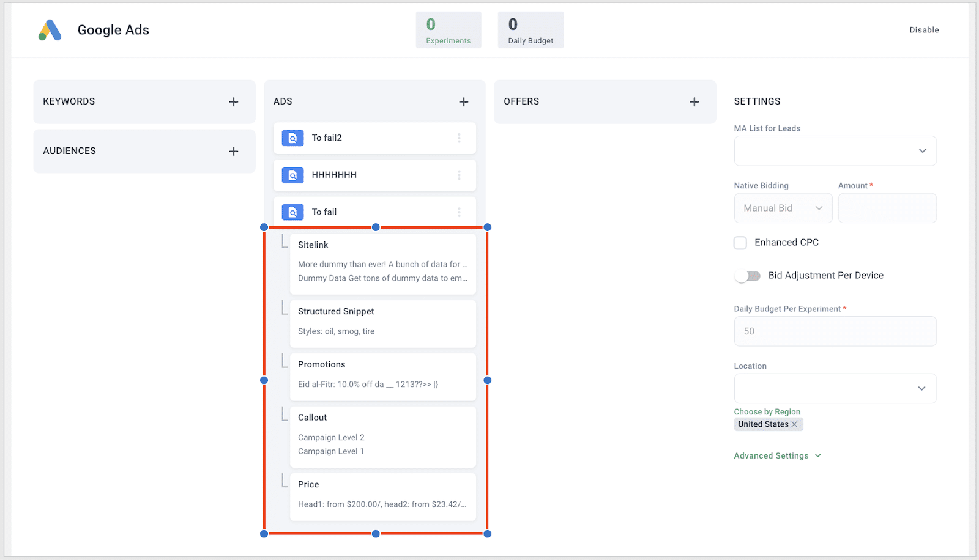Add a new ad with the plus icon

coord(464,102)
